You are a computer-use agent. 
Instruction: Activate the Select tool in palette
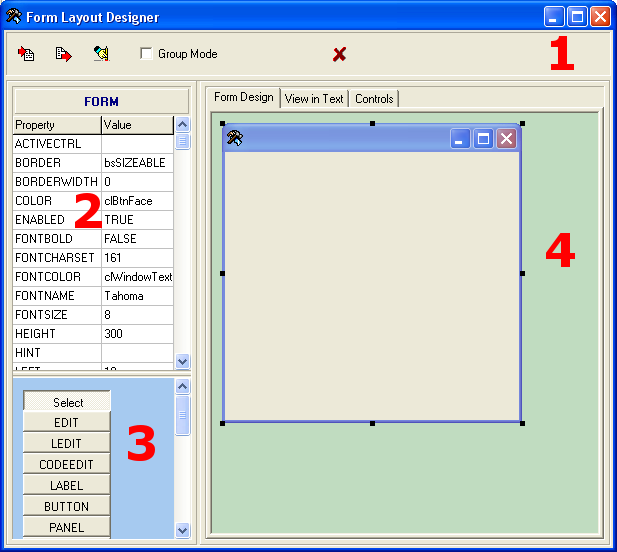click(x=67, y=402)
